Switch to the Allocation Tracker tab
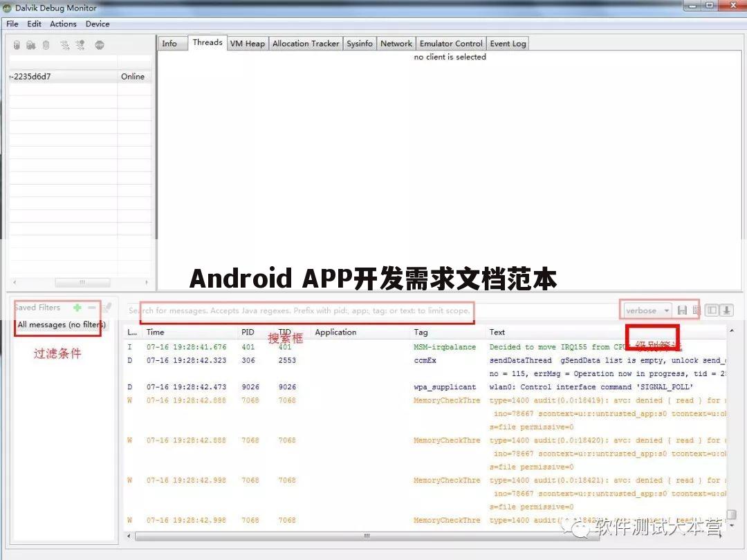This screenshot has width=747, height=560. click(x=306, y=44)
